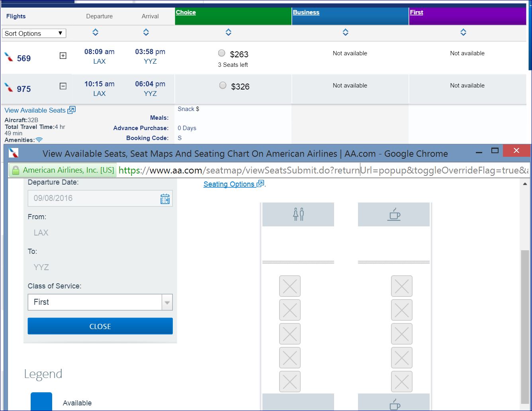Collapse flight 975 details with minus icon
532x411 pixels.
pos(63,86)
